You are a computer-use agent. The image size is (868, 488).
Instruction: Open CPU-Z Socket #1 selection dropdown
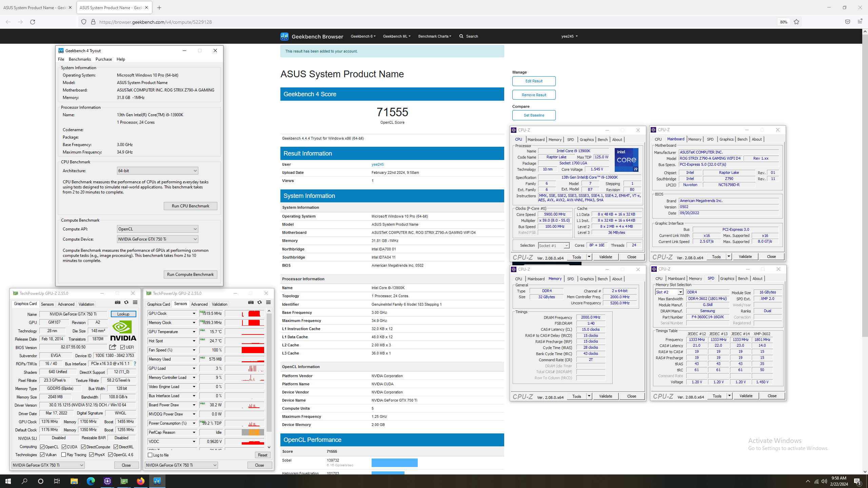pos(553,245)
